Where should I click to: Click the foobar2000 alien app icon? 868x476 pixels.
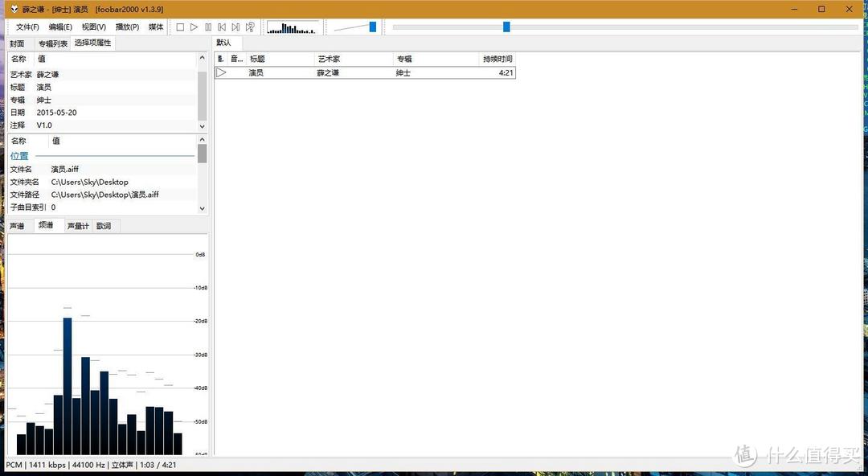point(14,10)
